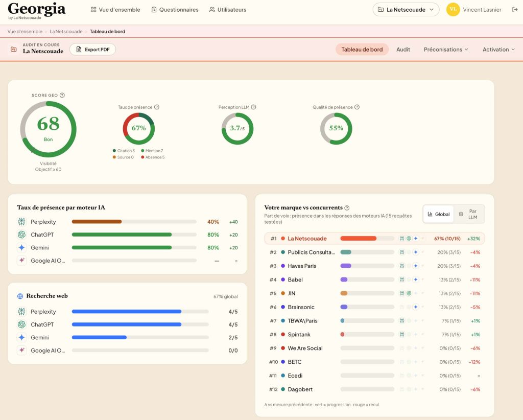Switch competitor view to Global

pos(439,214)
